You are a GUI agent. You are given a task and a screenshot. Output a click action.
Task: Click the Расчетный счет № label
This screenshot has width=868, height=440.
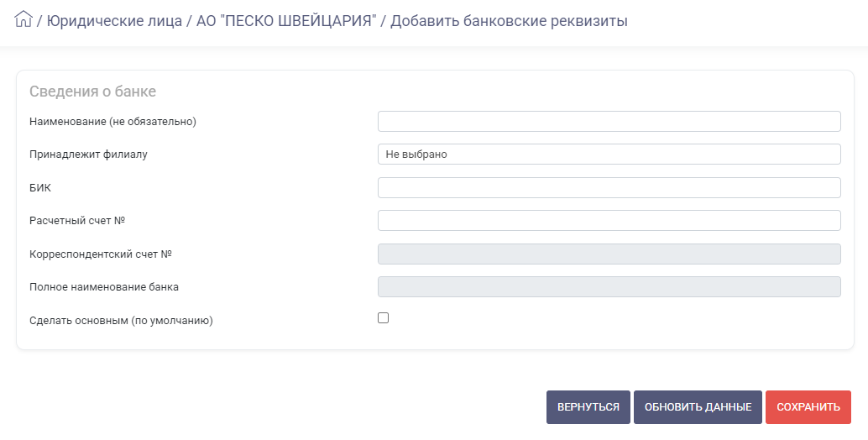coord(77,221)
